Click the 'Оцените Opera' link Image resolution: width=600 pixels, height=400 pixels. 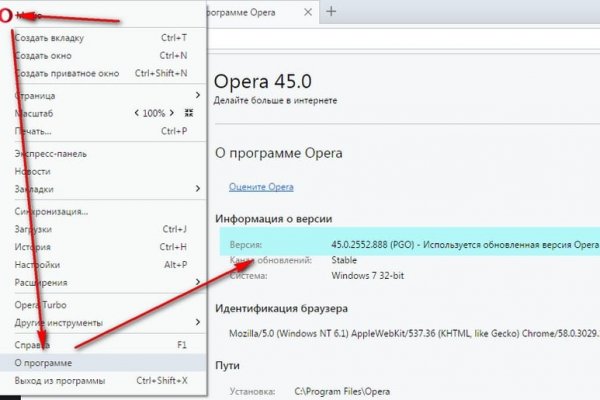(260, 187)
